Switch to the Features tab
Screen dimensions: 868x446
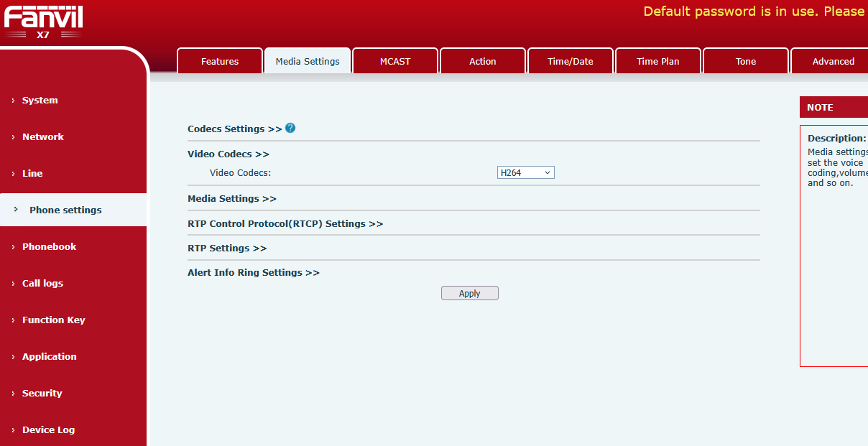click(x=220, y=62)
